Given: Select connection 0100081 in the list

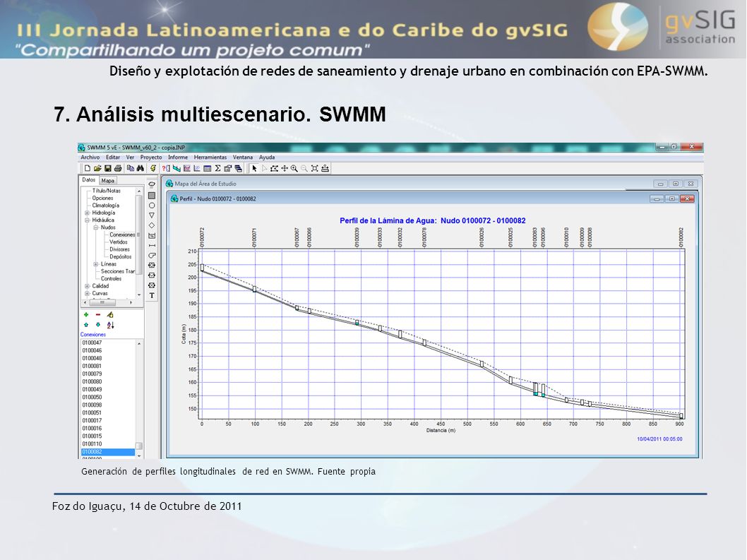Looking at the screenshot, I should coord(92,366).
